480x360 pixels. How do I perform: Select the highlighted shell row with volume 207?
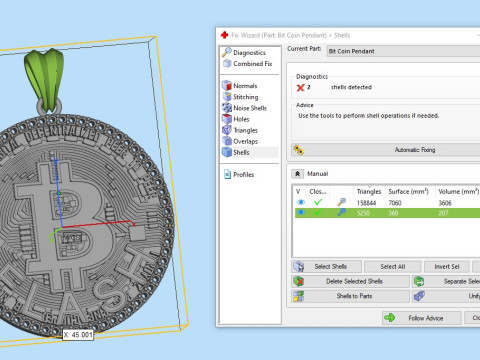click(x=387, y=213)
